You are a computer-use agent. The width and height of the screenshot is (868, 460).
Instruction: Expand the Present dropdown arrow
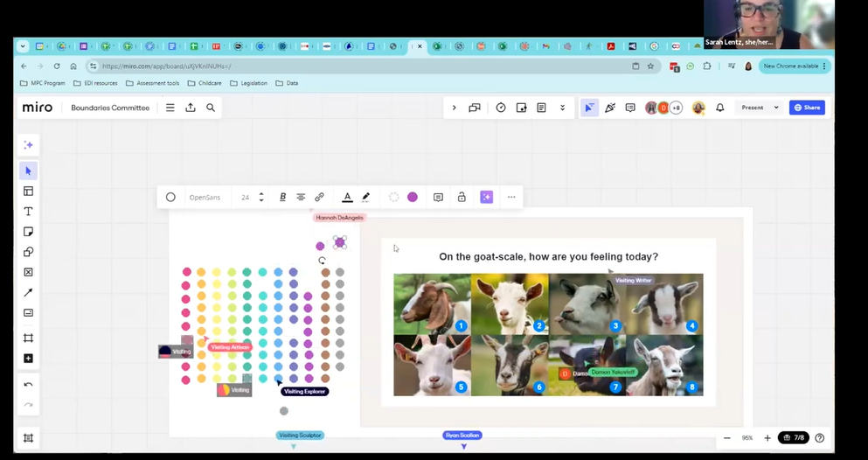(776, 108)
